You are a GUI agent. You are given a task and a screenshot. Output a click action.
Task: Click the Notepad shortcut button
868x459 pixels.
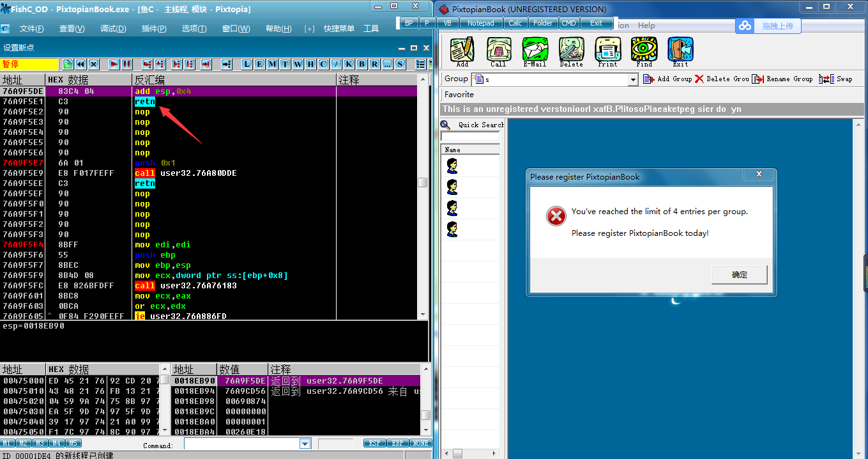[x=481, y=23]
